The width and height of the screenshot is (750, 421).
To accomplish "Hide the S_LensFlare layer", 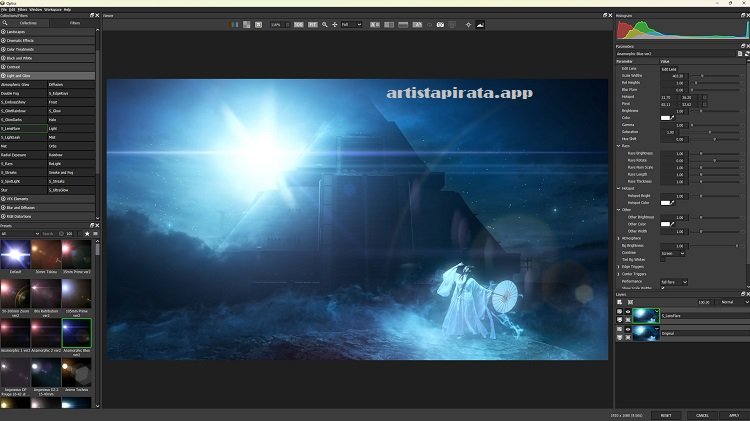I will (628, 311).
